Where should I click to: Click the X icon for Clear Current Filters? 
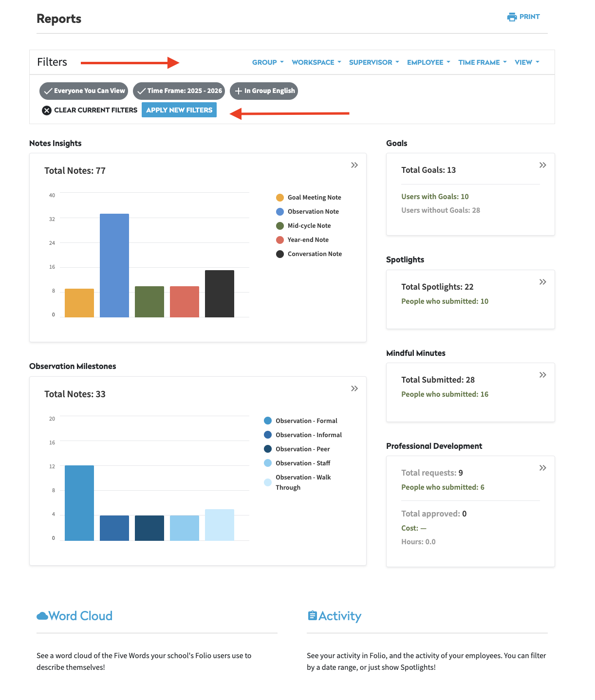click(x=47, y=111)
